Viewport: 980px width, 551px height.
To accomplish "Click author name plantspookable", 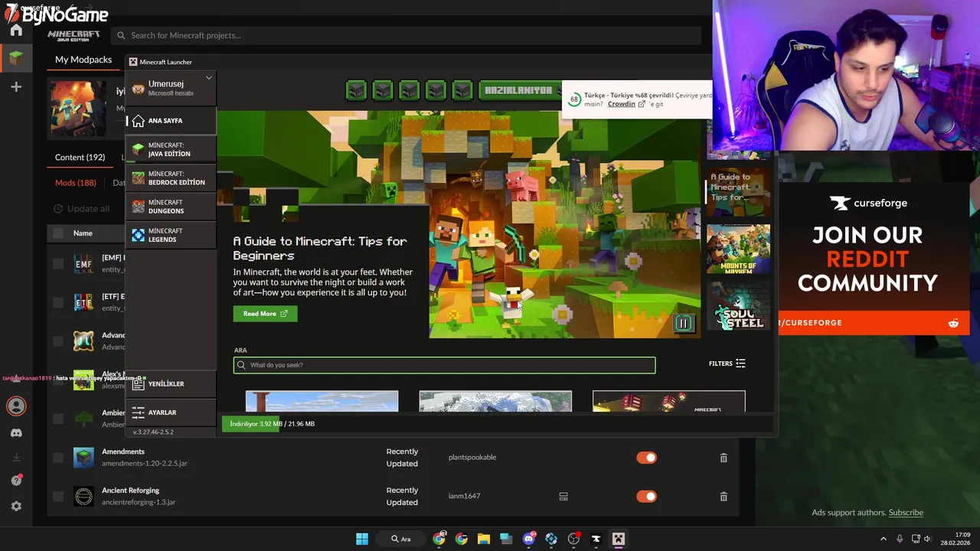I will point(472,458).
